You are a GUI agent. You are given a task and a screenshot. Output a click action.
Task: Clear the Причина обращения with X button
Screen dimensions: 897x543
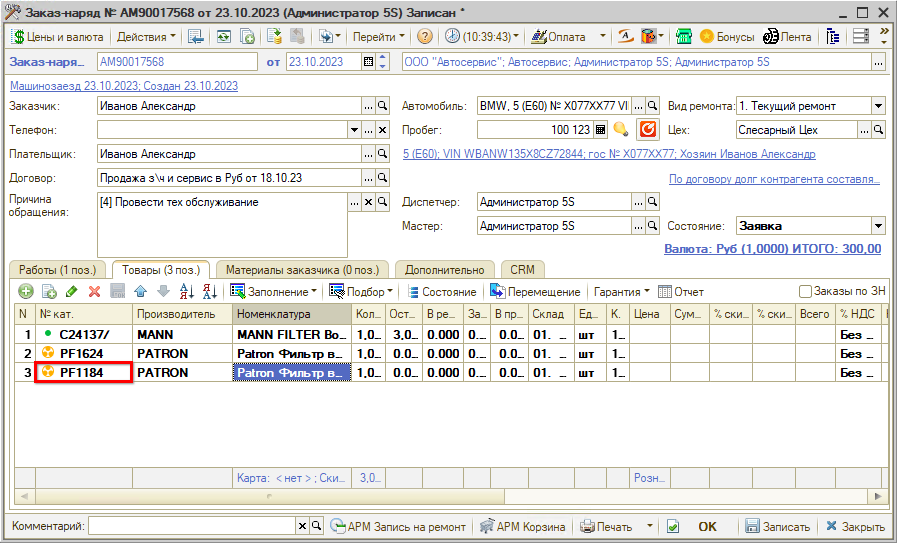click(369, 202)
